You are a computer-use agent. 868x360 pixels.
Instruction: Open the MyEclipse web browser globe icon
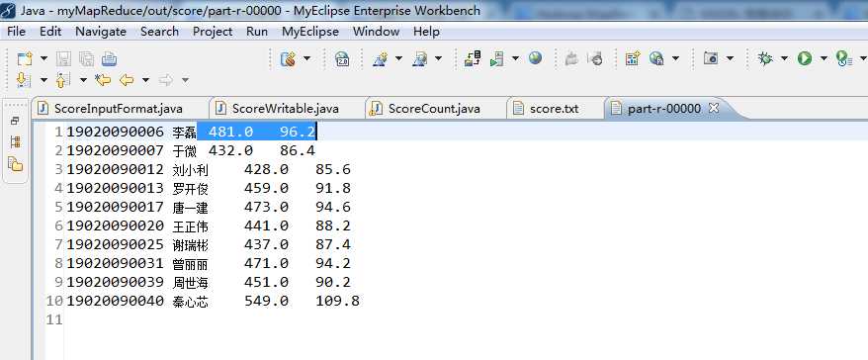click(x=535, y=58)
